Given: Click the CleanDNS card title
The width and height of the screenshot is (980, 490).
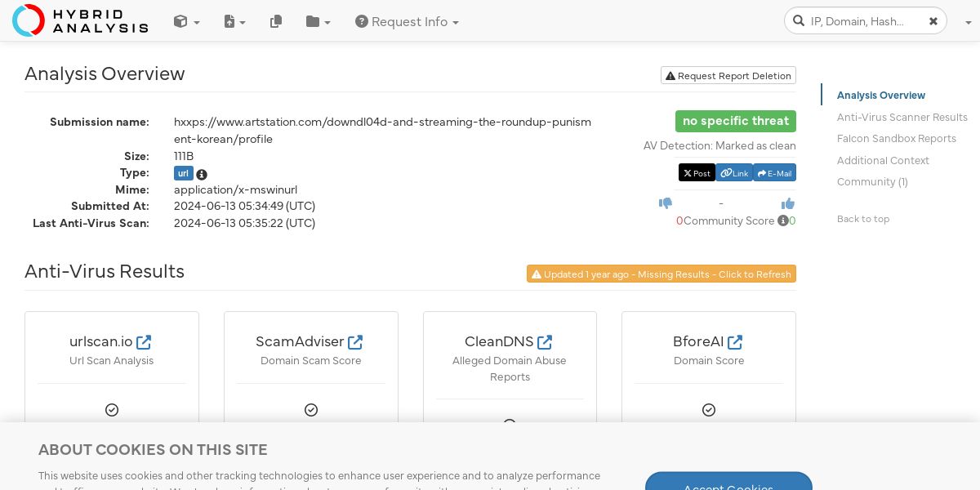Looking at the screenshot, I should [499, 341].
